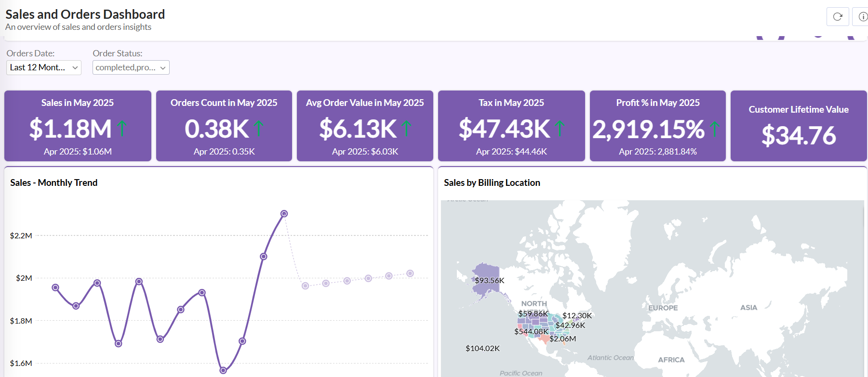Select the last forecast point on trend chart
The width and height of the screenshot is (868, 377).
(410, 273)
